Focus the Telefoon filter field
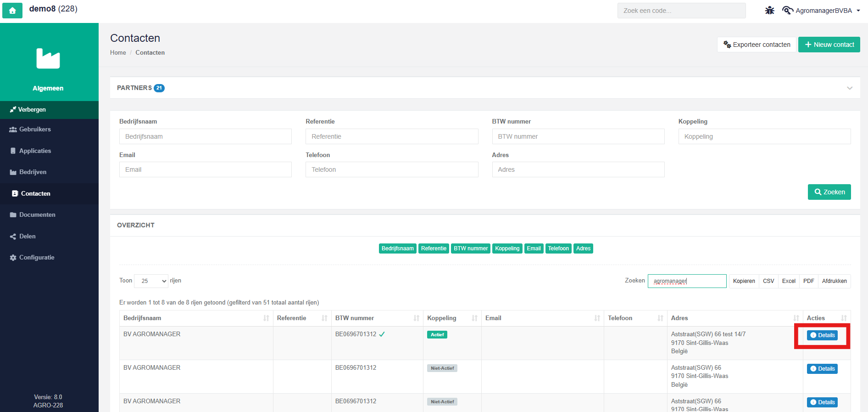868x412 pixels. pos(392,169)
